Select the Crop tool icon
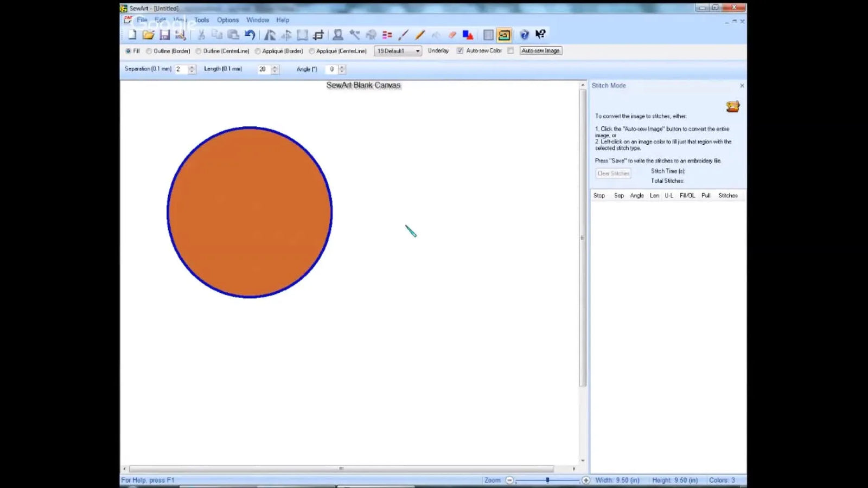The image size is (868, 488). (x=318, y=35)
